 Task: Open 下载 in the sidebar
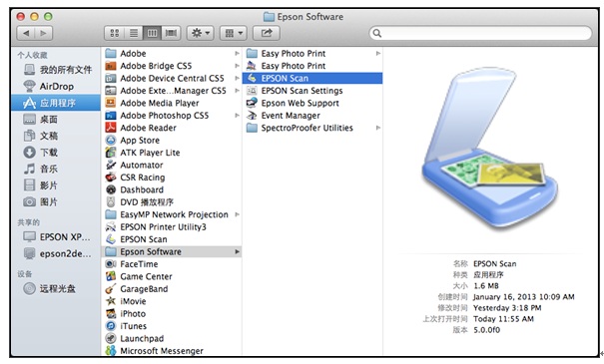[x=56, y=153]
